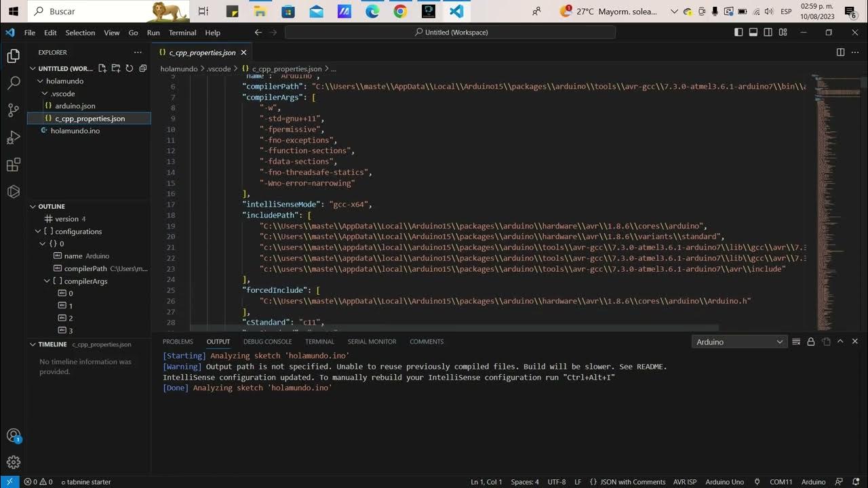
Task: Maximize the panel size with chevron
Action: [x=841, y=342]
